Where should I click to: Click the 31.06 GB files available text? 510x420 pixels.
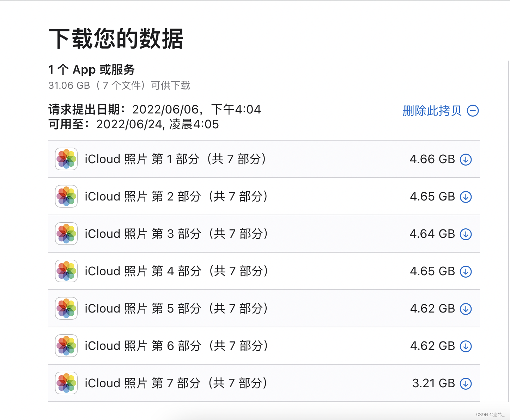click(119, 85)
